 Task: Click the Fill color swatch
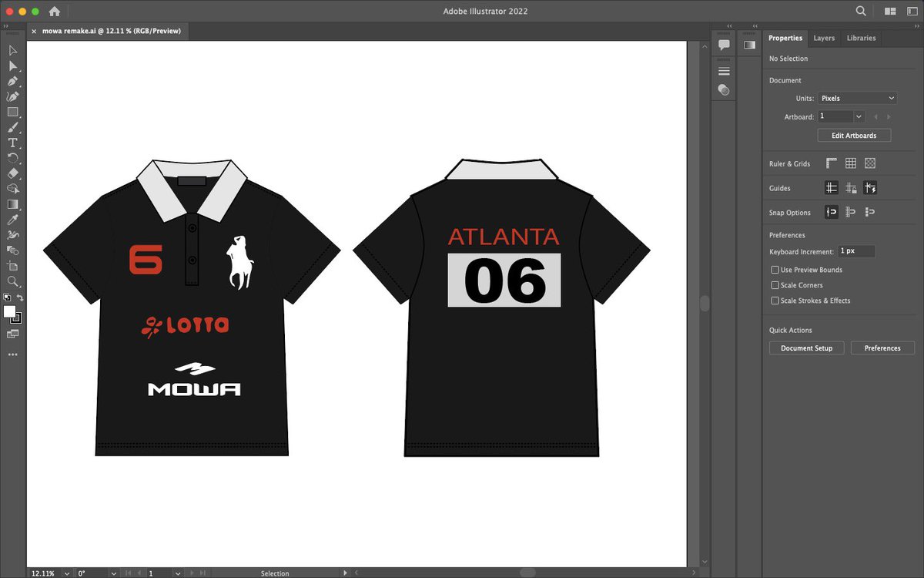(x=9, y=311)
